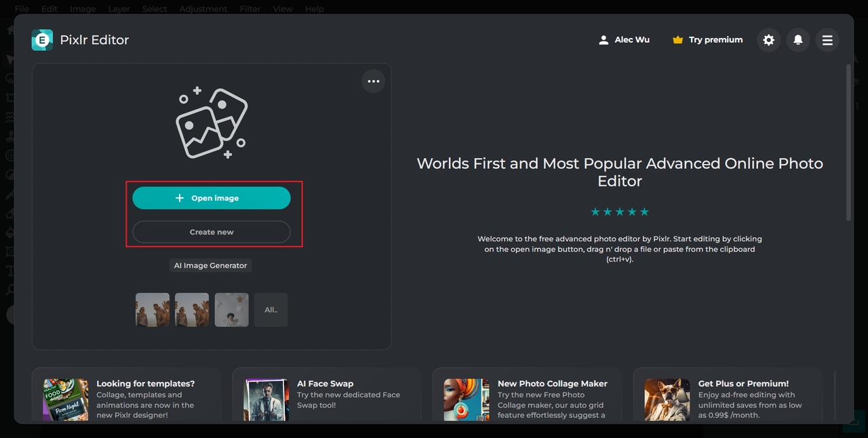
Task: Click the premium dog thumbnail image
Action: (667, 400)
